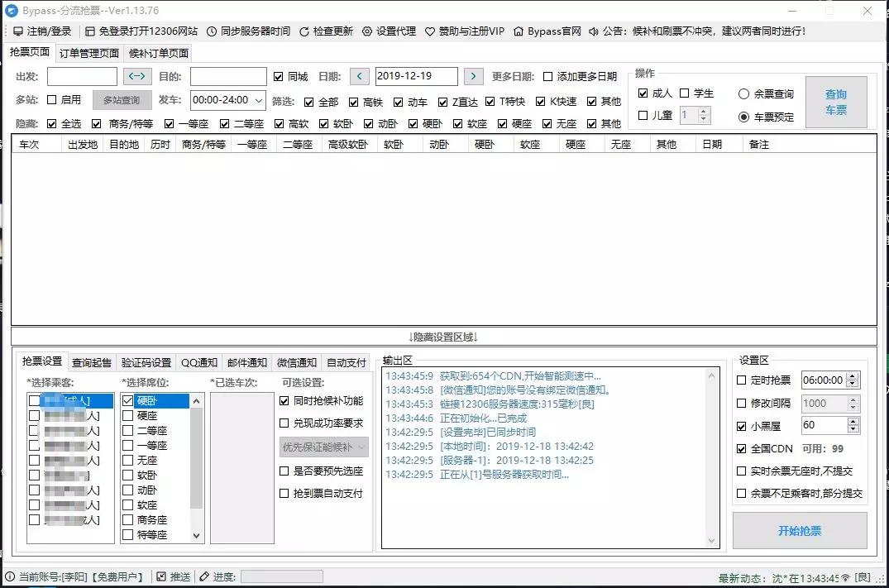Viewport: 889px width, 588px height.
Task: Click inside the 出发 station input field
Action: [x=82, y=76]
